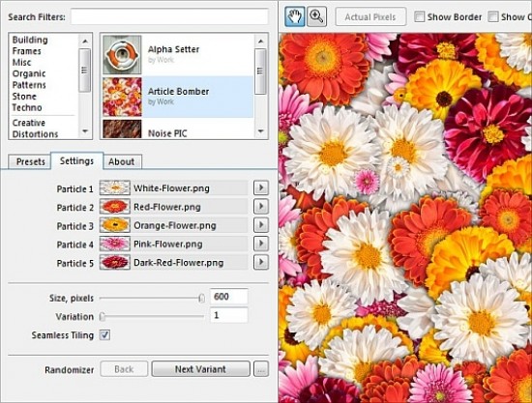Click the Next Variant button

[200, 369]
